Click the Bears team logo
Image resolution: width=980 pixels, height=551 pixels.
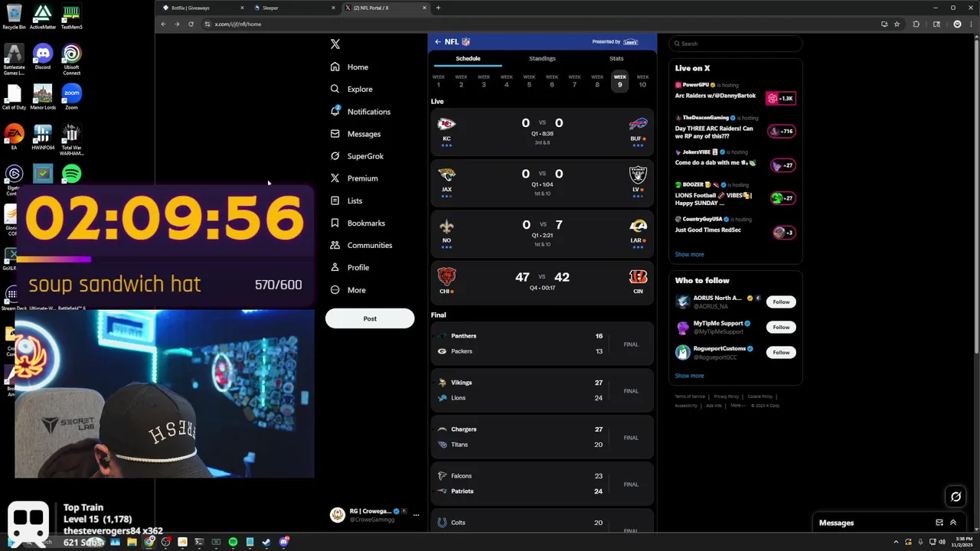[x=446, y=276]
